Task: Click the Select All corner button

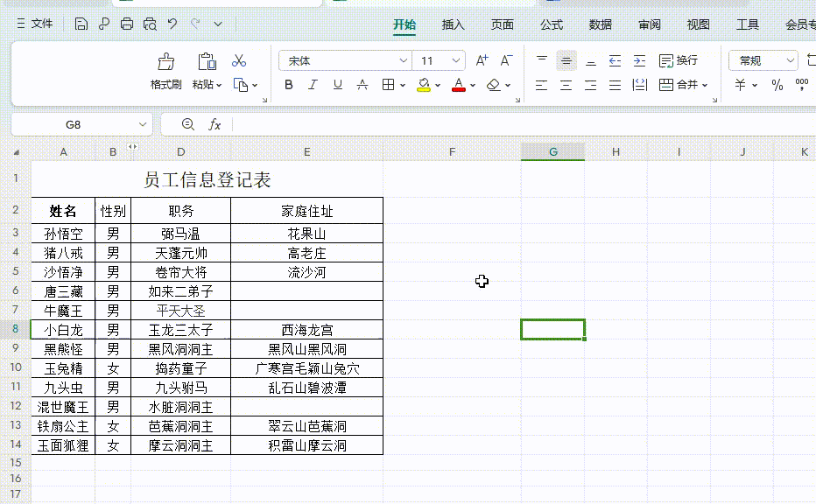Action: coord(17,152)
